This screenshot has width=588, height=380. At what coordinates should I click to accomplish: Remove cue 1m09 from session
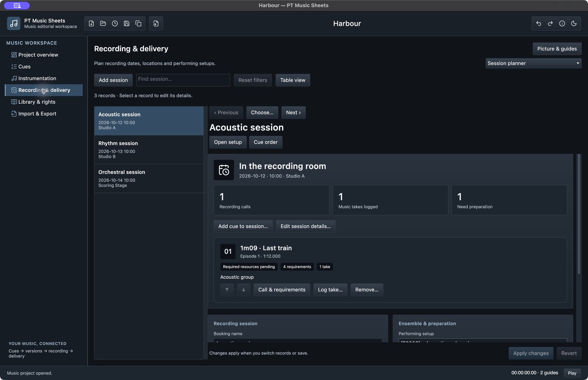point(367,290)
